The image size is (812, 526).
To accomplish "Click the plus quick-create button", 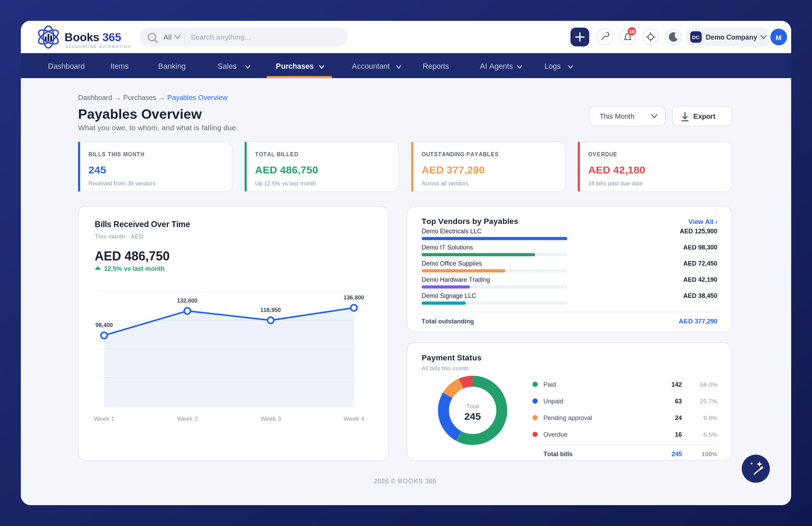I will (x=580, y=37).
